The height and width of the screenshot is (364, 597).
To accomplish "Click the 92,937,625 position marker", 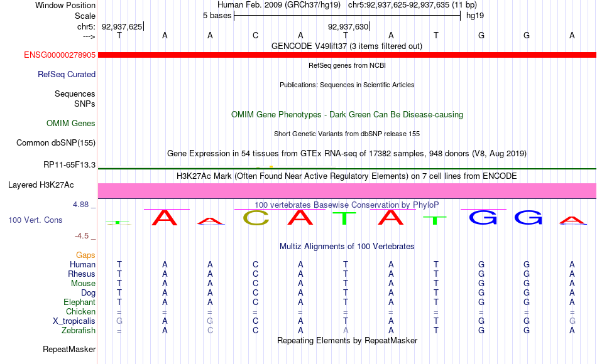I will tap(122, 26).
